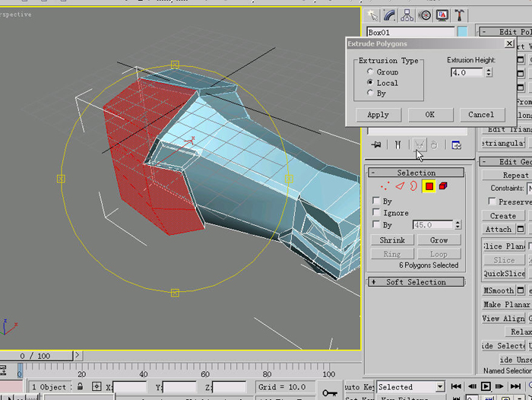Click the Attach button
This screenshot has width=532, height=400.
[499, 229]
